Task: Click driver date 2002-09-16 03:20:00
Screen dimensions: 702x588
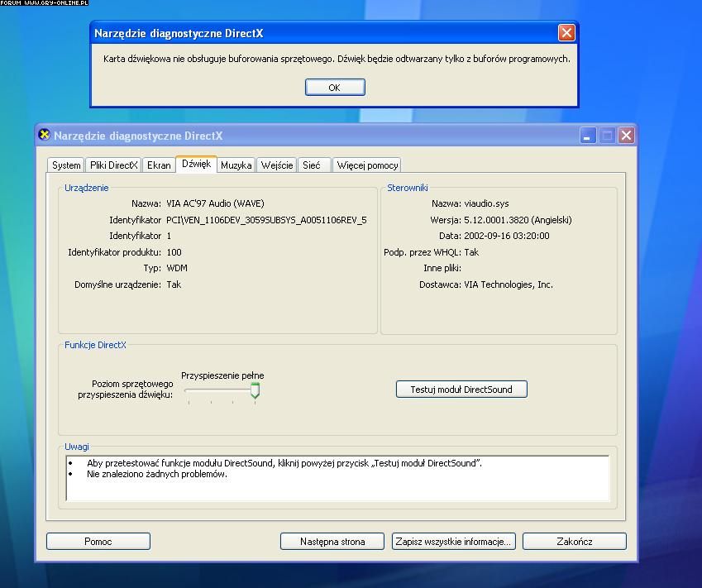Action: (x=506, y=236)
